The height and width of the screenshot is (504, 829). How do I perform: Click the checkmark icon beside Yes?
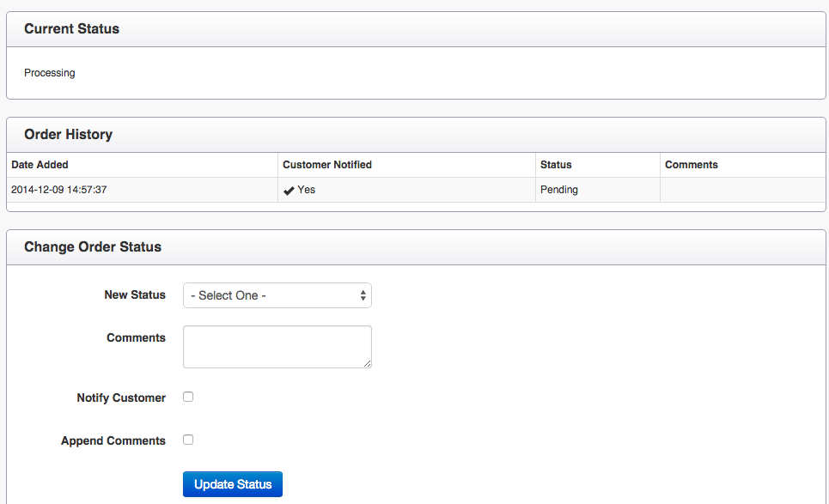click(x=289, y=191)
